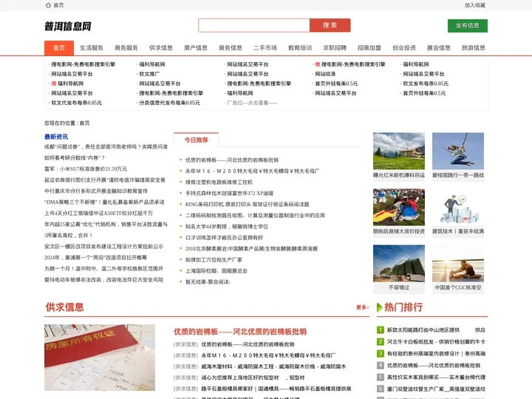Select the 今日推荐 tab
The width and height of the screenshot is (532, 399).
coord(196,140)
